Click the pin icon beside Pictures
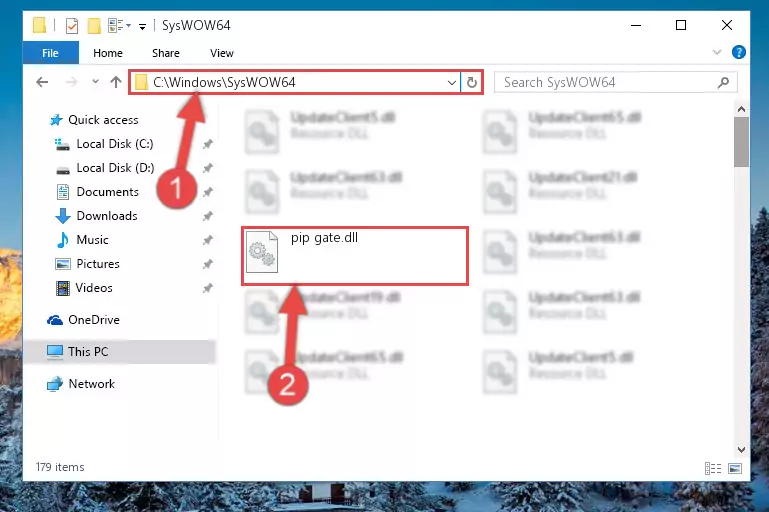The width and height of the screenshot is (769, 512). 208,264
